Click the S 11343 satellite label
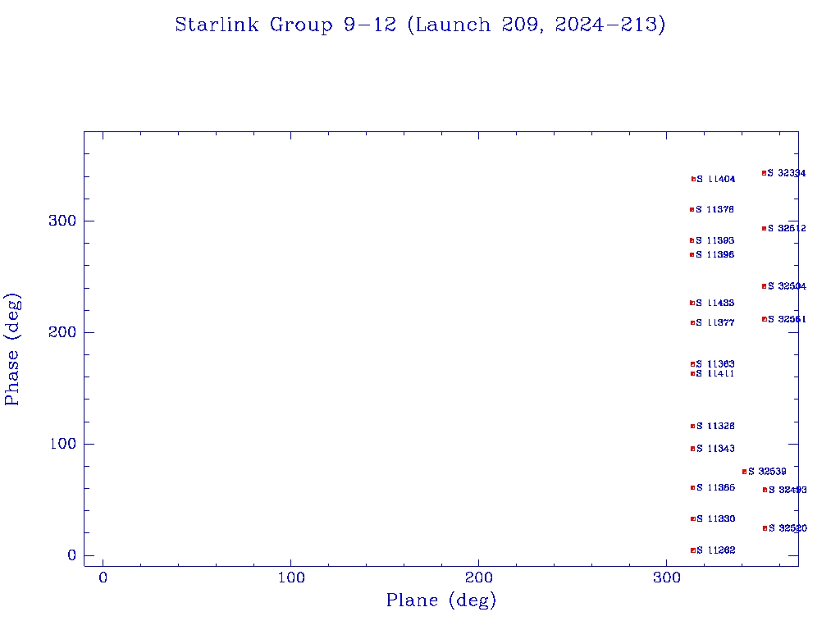840x630 pixels. coord(715,449)
